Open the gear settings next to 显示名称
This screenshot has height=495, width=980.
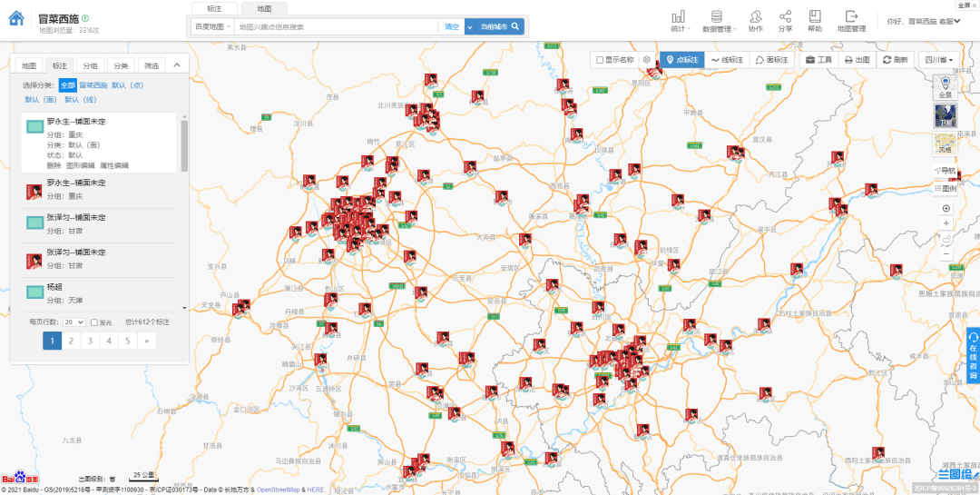point(647,60)
